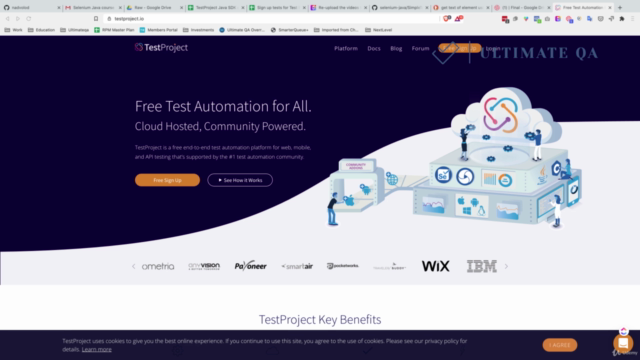Open the RPM Master Plan bookmark
The width and height of the screenshot is (640, 360).
114,30
